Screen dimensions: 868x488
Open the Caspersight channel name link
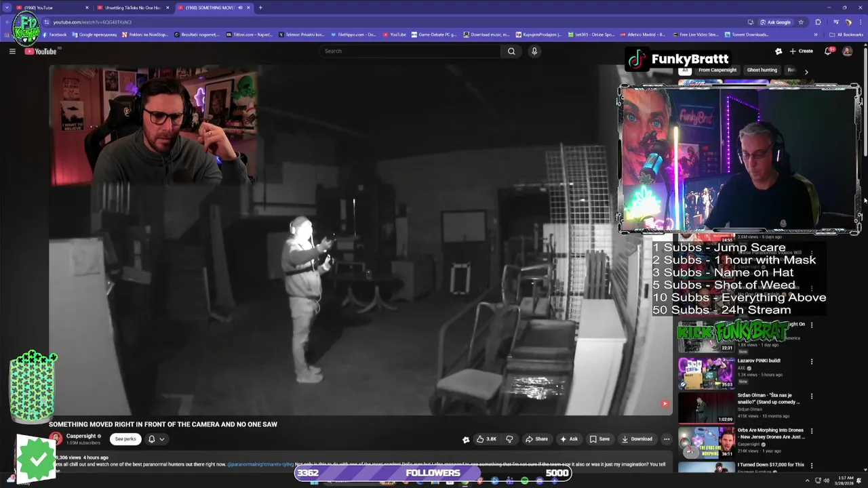pyautogui.click(x=81, y=436)
